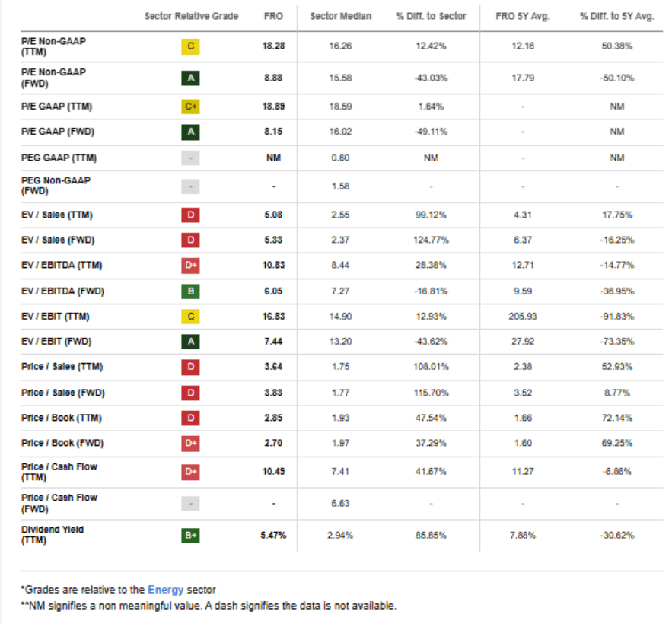Click the D grade badge for EV / Sales (FWD)
Viewport: 672px width, 624px height.
coord(190,240)
